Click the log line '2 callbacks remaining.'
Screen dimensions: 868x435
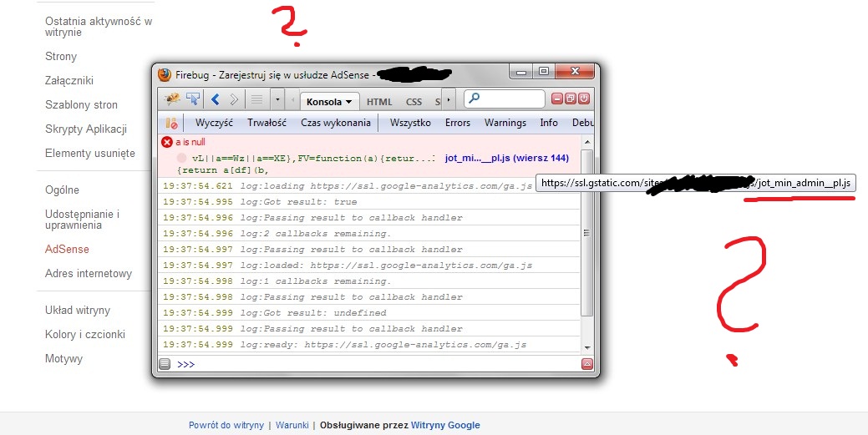pyautogui.click(x=316, y=234)
